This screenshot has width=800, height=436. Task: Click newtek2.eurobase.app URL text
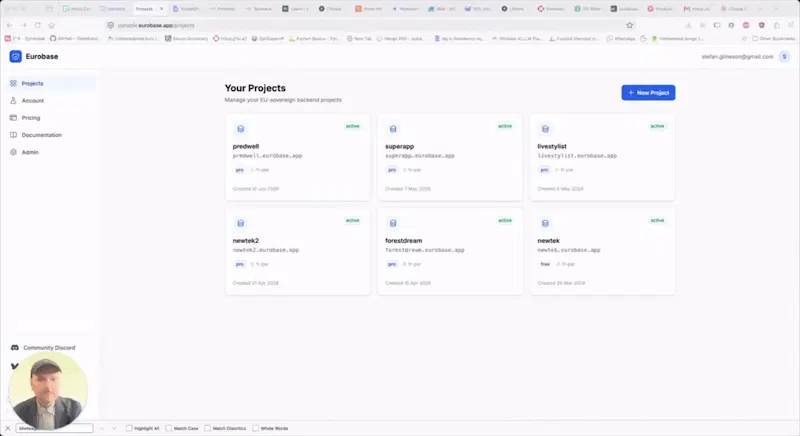266,250
